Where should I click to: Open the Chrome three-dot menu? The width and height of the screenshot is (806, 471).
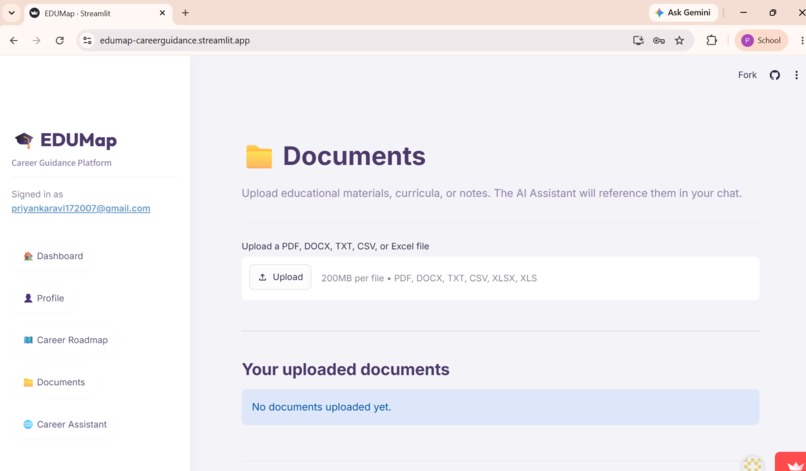point(801,40)
